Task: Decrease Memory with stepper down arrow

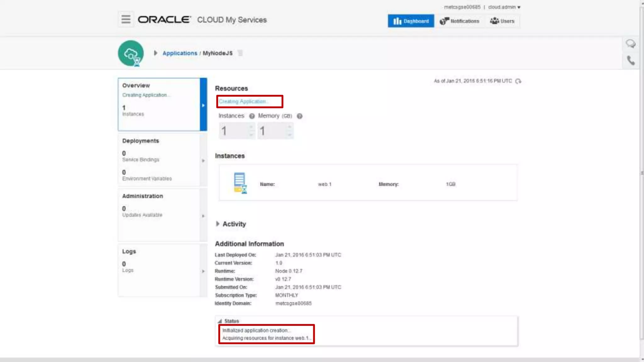Action: [x=290, y=134]
